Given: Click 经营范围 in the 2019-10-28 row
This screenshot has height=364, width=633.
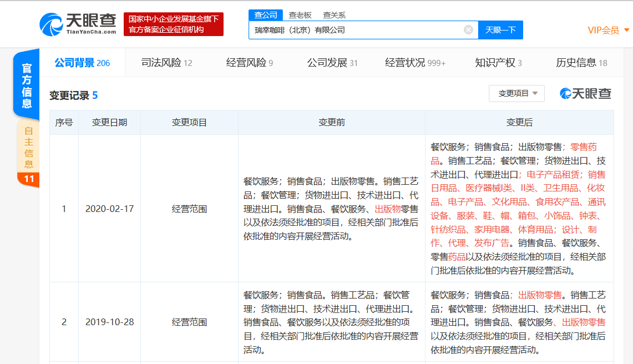Looking at the screenshot, I should point(189,322).
